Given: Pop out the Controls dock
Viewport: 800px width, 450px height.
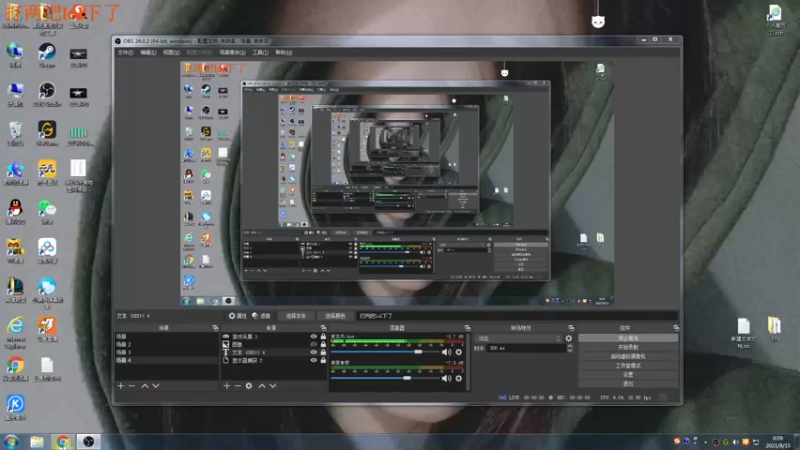Looking at the screenshot, I should pyautogui.click(x=676, y=328).
